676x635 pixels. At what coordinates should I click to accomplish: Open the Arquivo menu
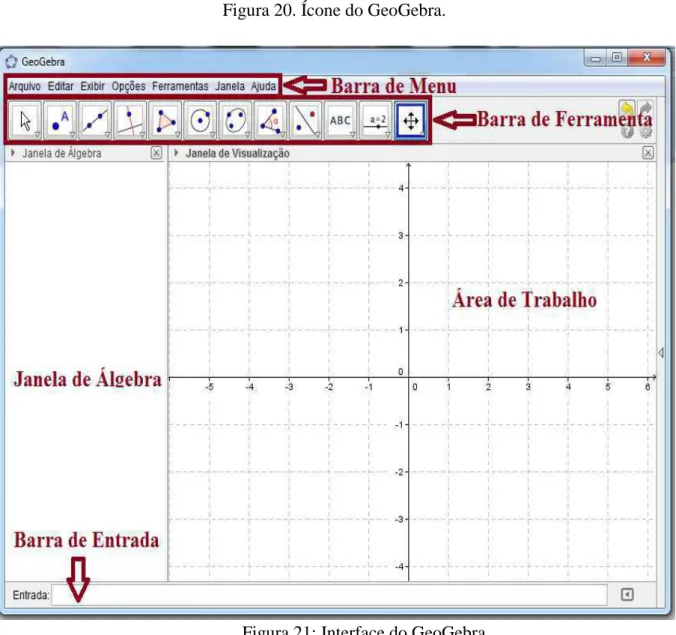[25, 86]
